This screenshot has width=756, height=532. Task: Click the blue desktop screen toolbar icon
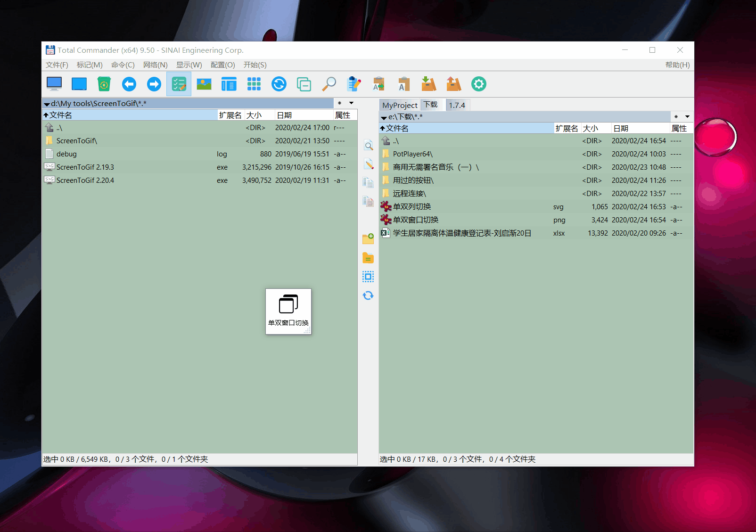tap(79, 84)
